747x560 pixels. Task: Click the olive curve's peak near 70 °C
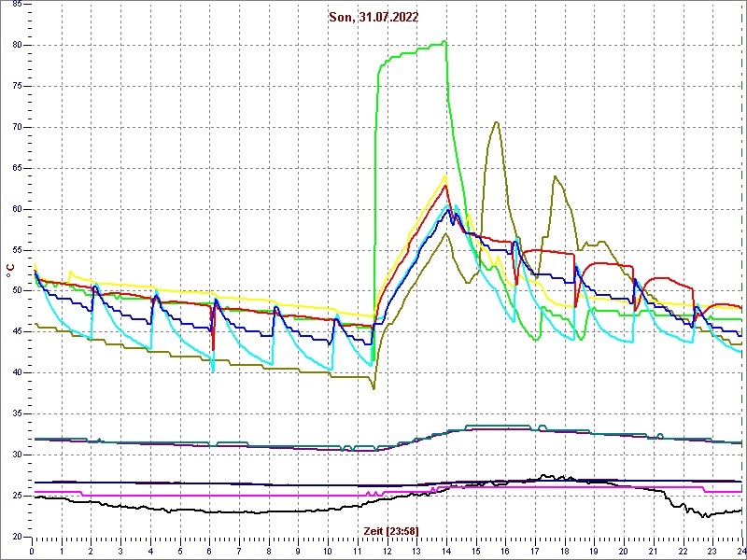497,122
